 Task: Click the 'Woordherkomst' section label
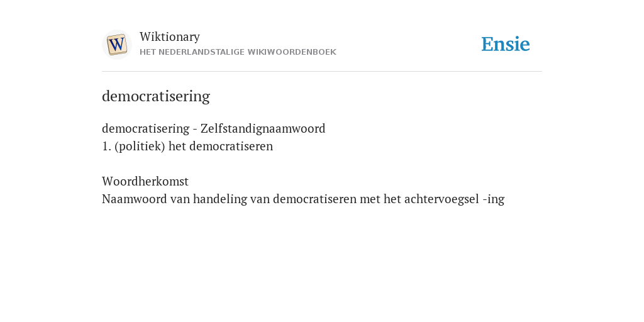tap(145, 181)
